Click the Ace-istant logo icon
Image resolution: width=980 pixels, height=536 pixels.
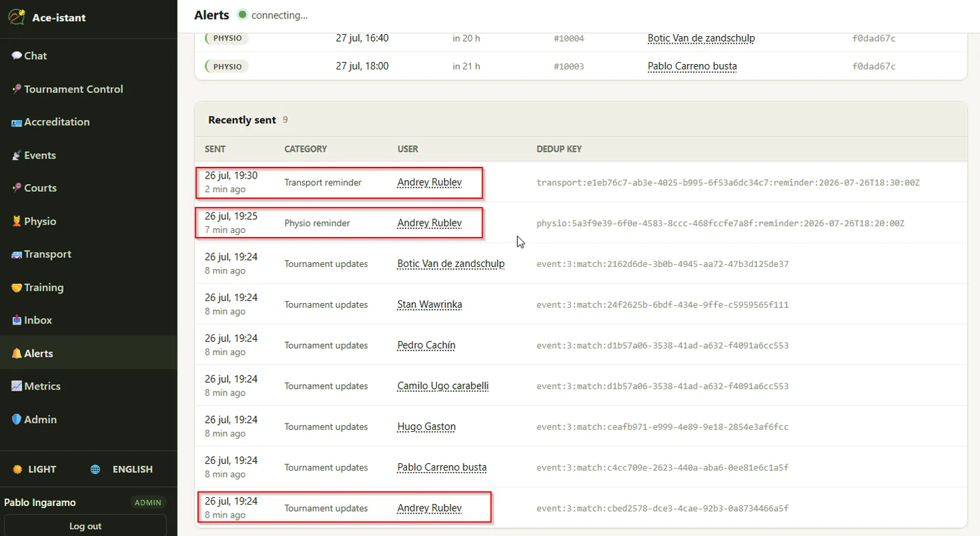(17, 17)
